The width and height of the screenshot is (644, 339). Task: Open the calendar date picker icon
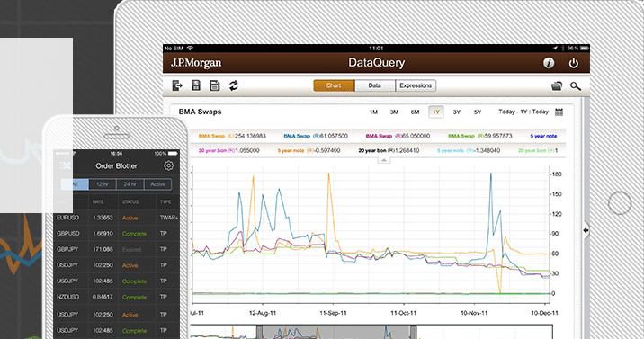[559, 112]
